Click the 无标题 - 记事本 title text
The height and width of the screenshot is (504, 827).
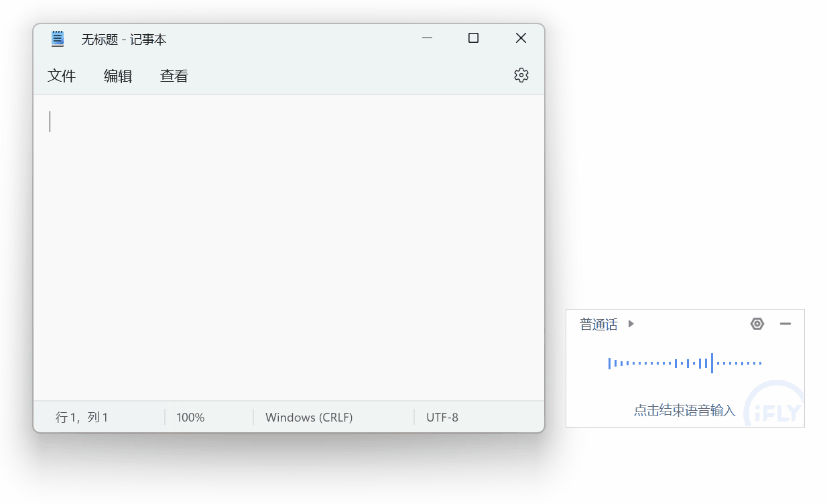tap(123, 40)
